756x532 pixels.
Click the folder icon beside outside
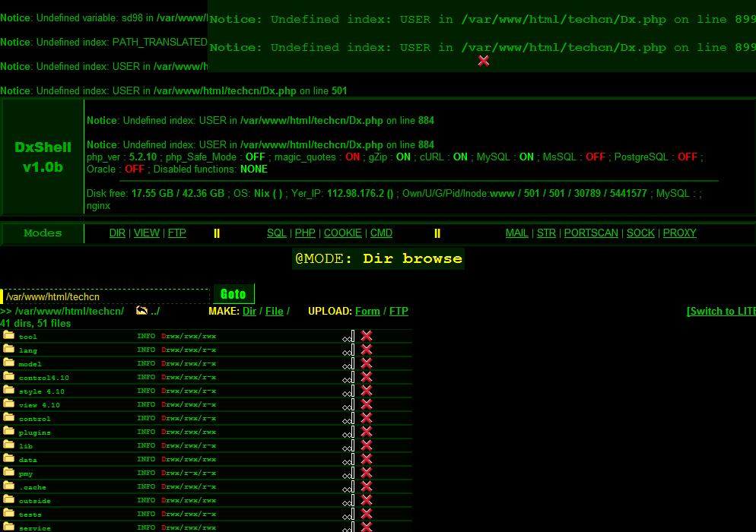click(x=9, y=499)
